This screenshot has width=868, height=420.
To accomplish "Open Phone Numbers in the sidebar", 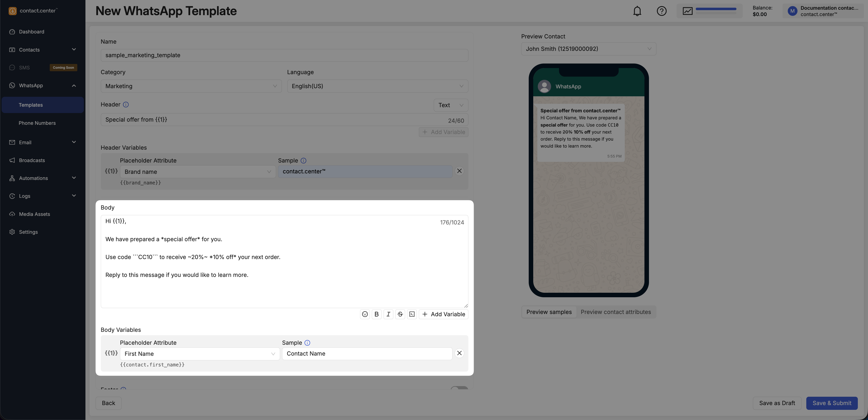I will [x=37, y=123].
